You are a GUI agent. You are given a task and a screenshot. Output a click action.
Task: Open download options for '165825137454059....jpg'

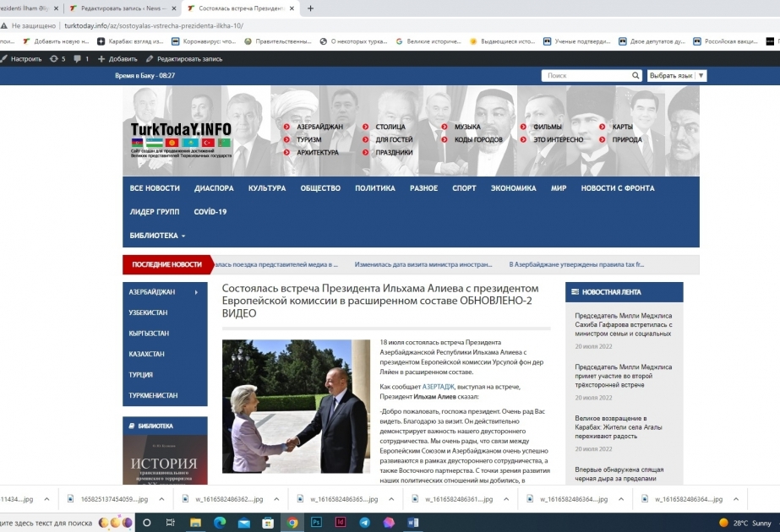161,499
